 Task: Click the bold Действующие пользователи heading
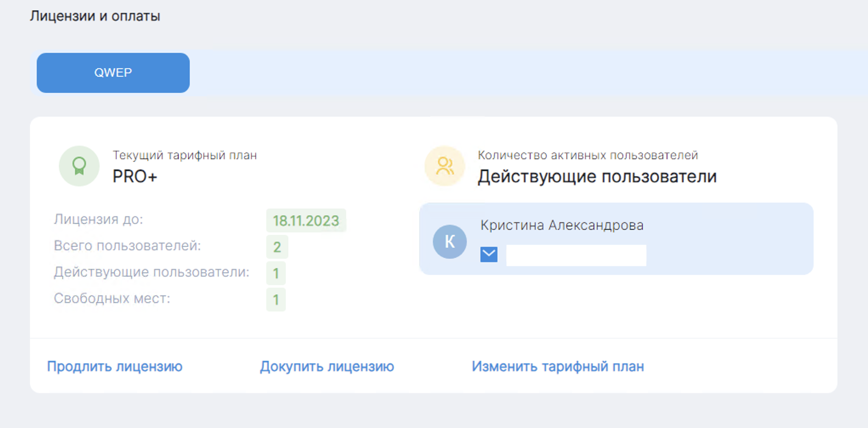[x=597, y=177]
